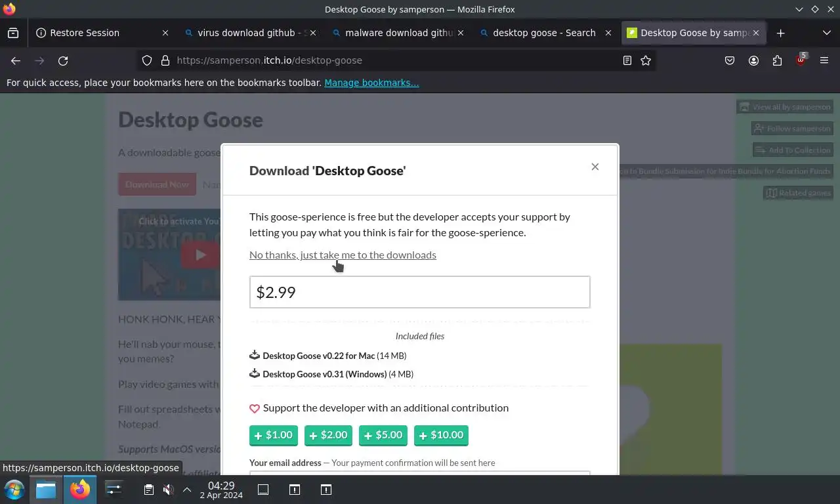Open the start menu on taskbar
Image resolution: width=840 pixels, height=504 pixels.
click(x=14, y=489)
